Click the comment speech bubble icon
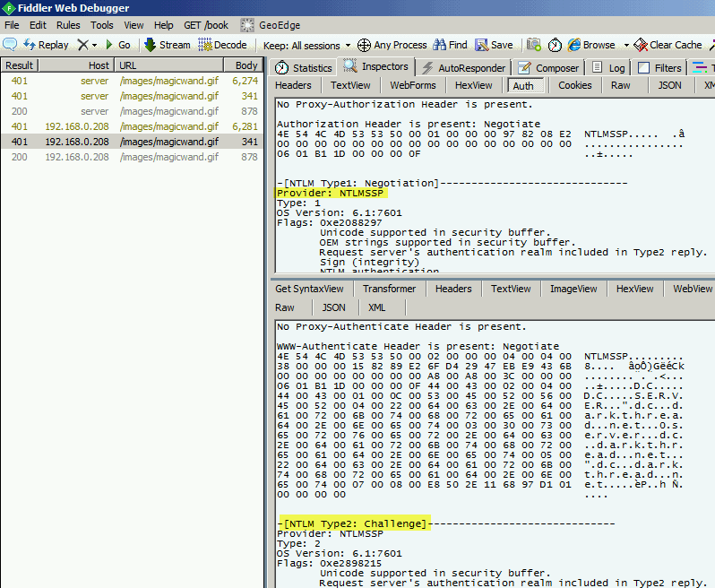The height and width of the screenshot is (588, 715). [10, 45]
